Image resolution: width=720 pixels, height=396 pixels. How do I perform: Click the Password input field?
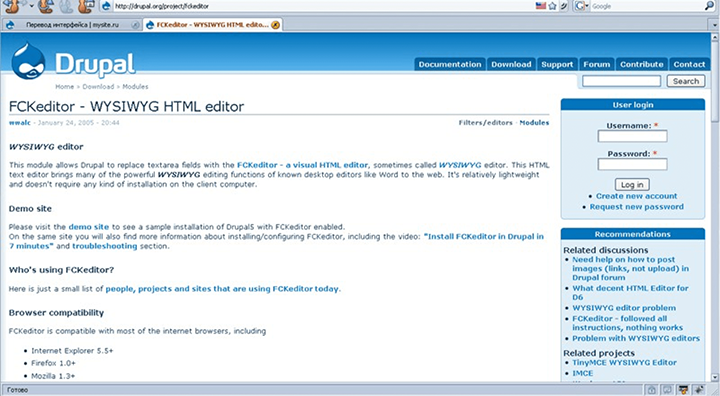pyautogui.click(x=632, y=164)
